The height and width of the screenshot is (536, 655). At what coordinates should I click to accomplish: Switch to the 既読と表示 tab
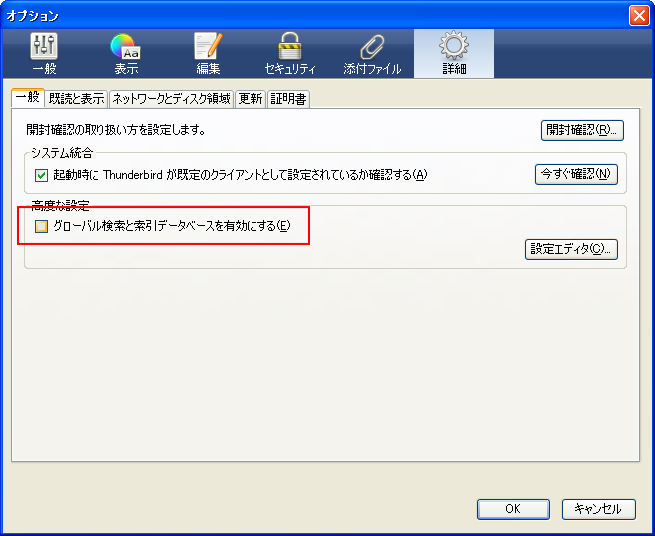(76, 99)
